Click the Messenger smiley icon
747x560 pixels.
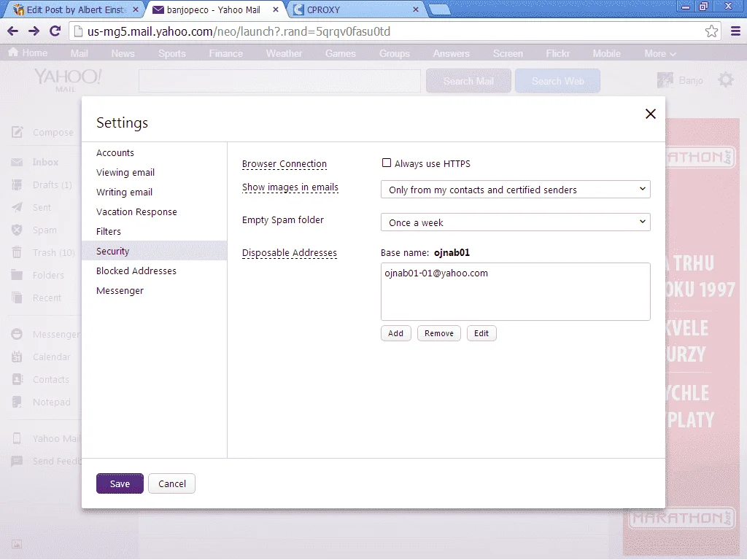[x=17, y=334]
